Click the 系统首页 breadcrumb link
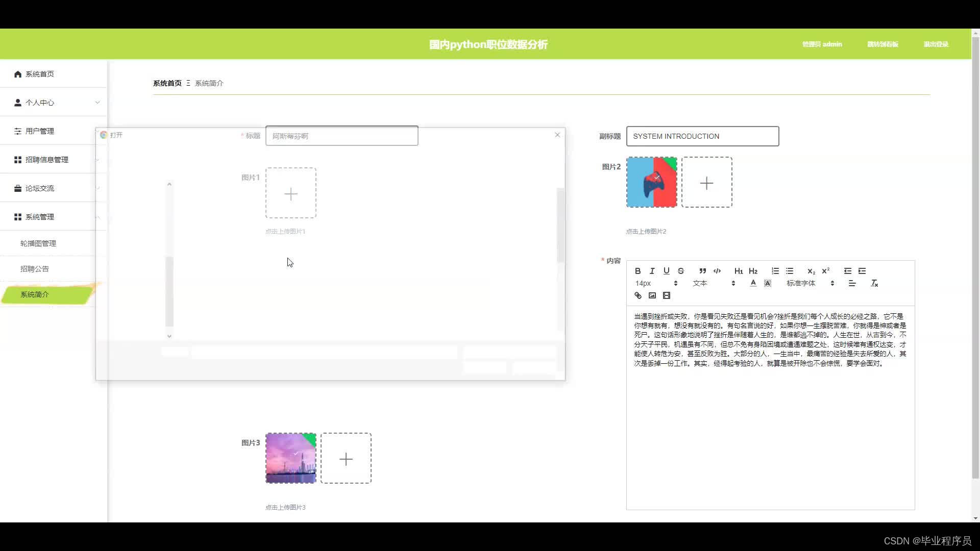The image size is (980, 551). pyautogui.click(x=167, y=83)
